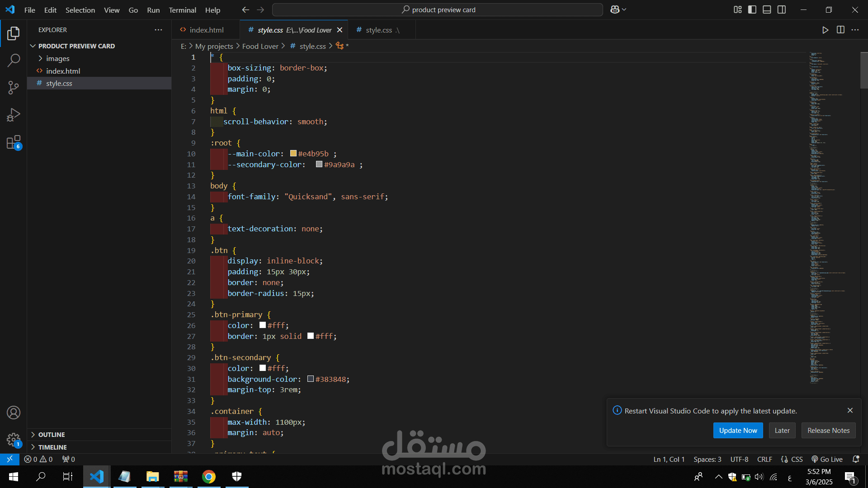Click the #e4b95b main-color swatch
This screenshot has width=868, height=488.
click(293, 154)
